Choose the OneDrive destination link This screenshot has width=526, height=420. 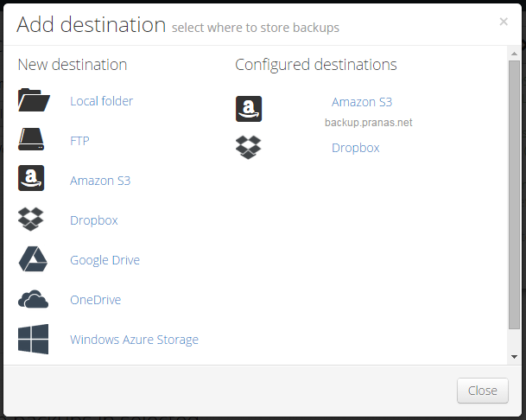pyautogui.click(x=96, y=300)
